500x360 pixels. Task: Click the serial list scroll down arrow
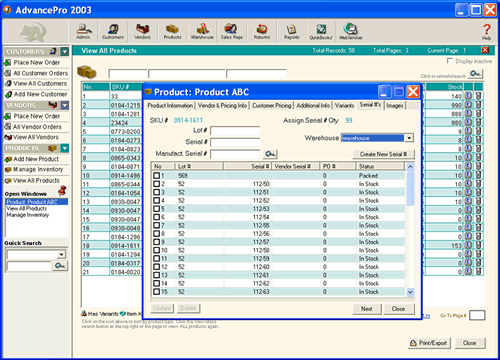(410, 292)
